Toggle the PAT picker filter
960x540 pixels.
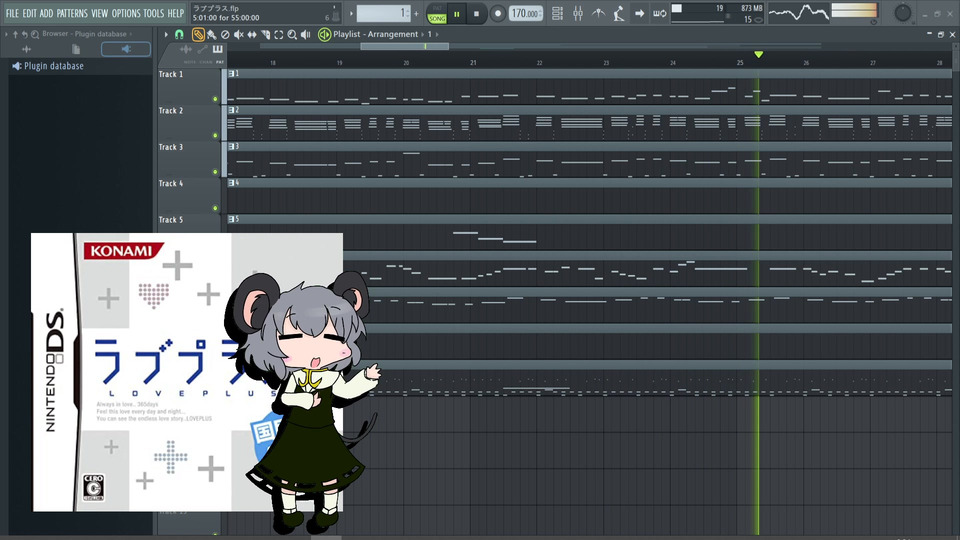pyautogui.click(x=220, y=62)
